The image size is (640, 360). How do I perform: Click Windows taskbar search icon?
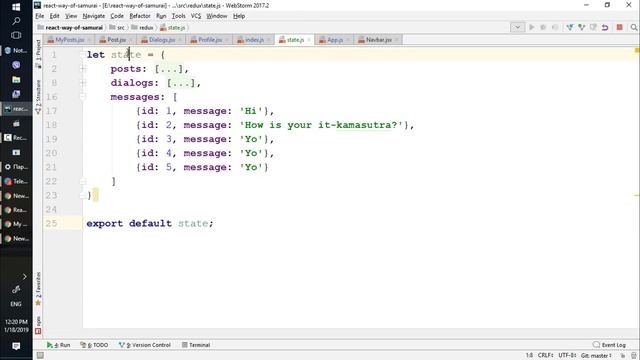tap(16, 21)
